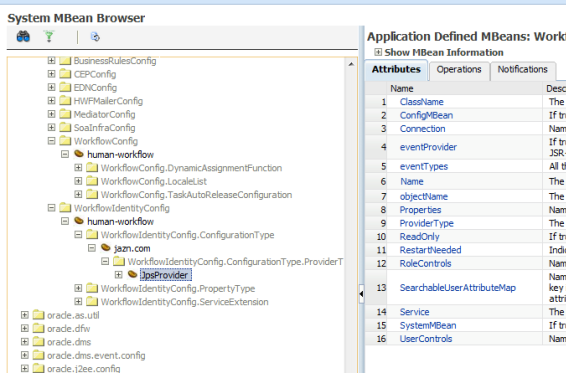Click the BusinessRulesConfig folder icon
This screenshot has width=566, height=373.
[65, 60]
